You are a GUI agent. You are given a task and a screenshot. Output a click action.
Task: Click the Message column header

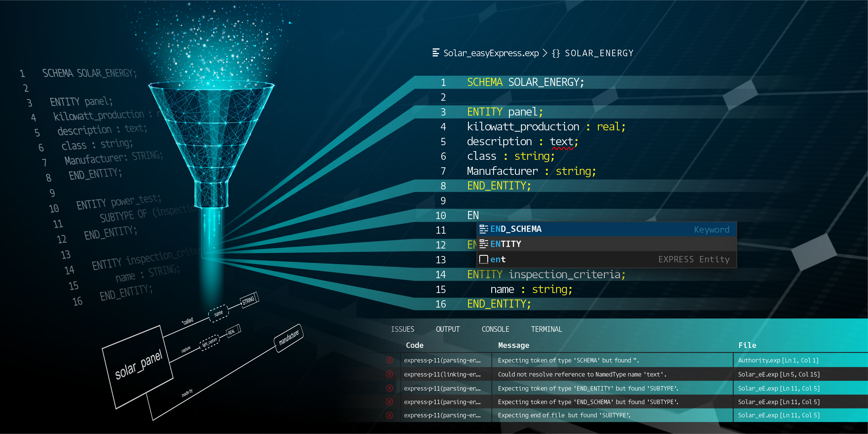tap(513, 345)
